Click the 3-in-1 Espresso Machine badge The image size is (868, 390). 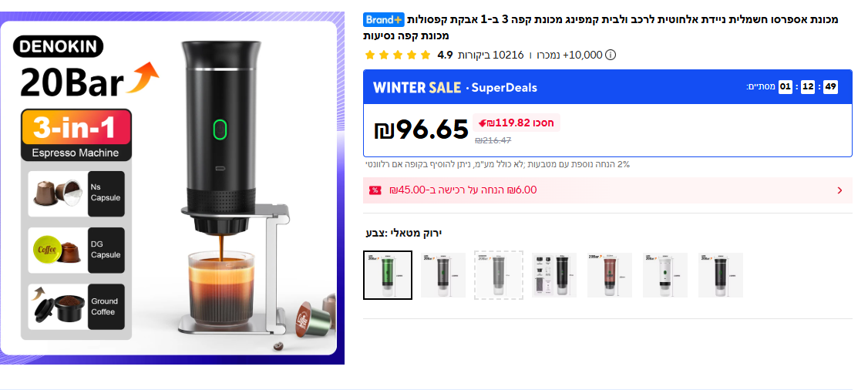click(76, 135)
